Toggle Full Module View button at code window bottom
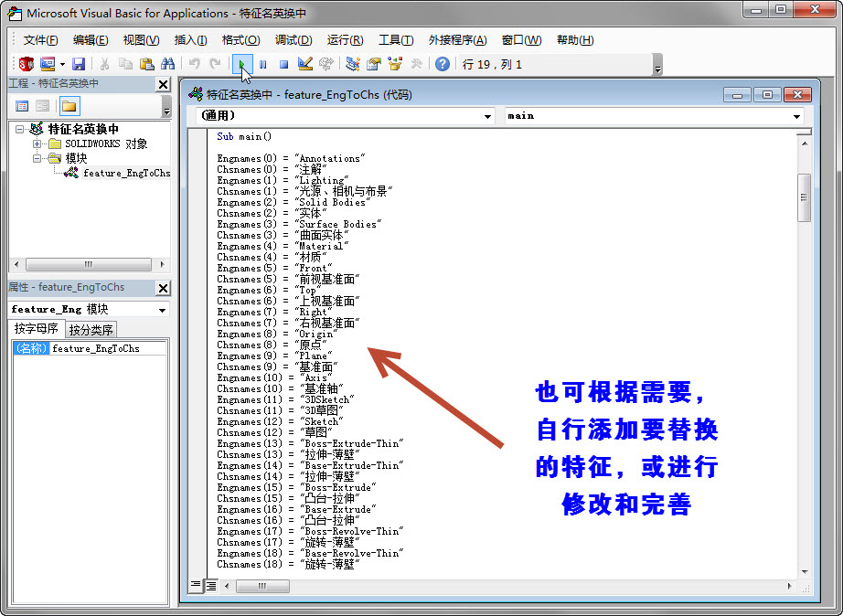Image resolution: width=843 pixels, height=616 pixels. (210, 586)
